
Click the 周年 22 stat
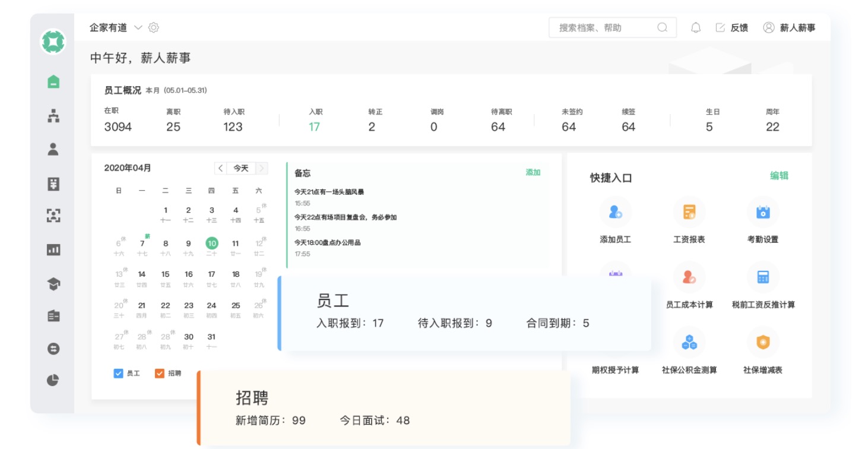(772, 121)
